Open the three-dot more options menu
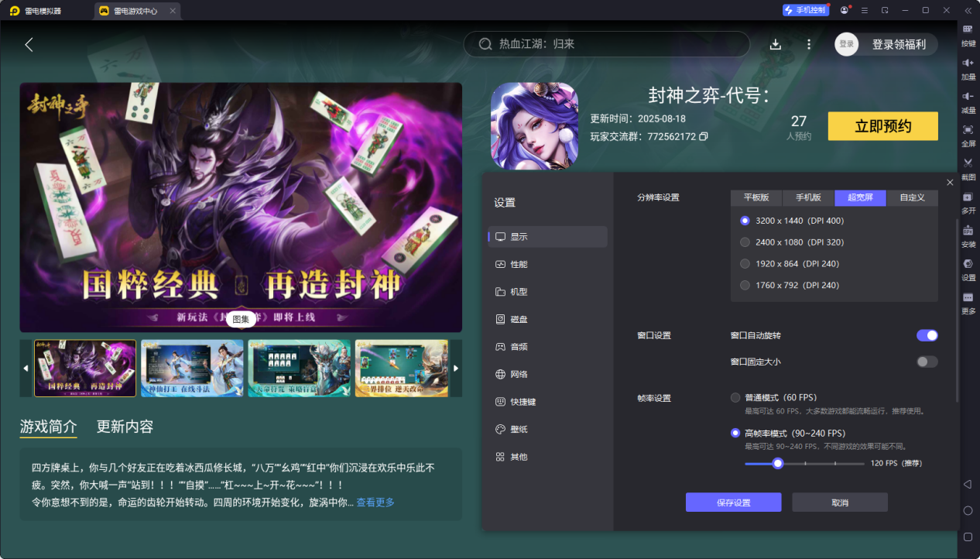 [808, 44]
